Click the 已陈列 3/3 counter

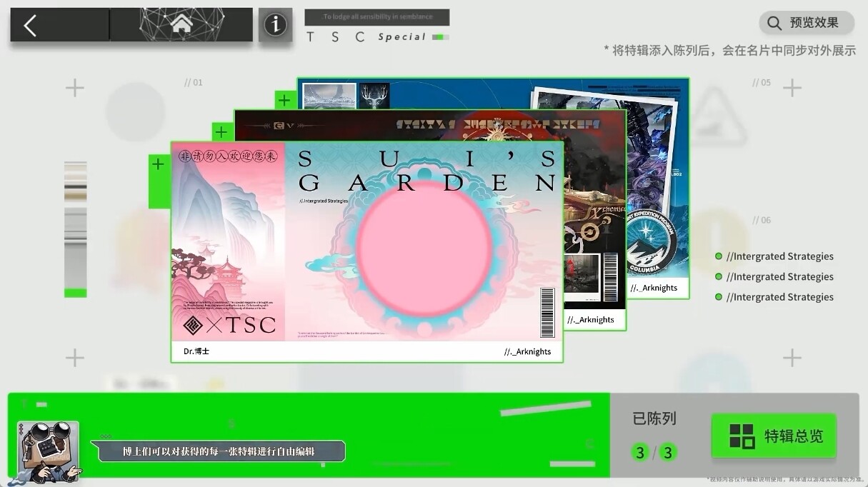[654, 436]
